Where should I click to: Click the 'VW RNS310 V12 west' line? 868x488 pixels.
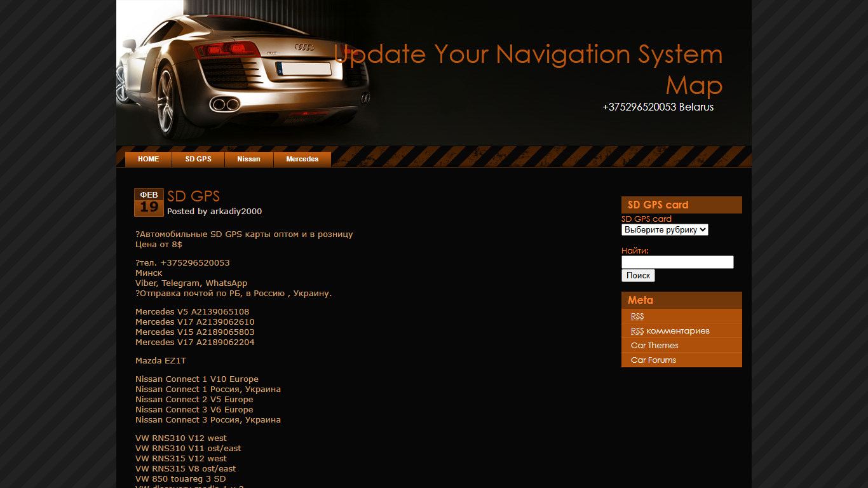click(181, 438)
